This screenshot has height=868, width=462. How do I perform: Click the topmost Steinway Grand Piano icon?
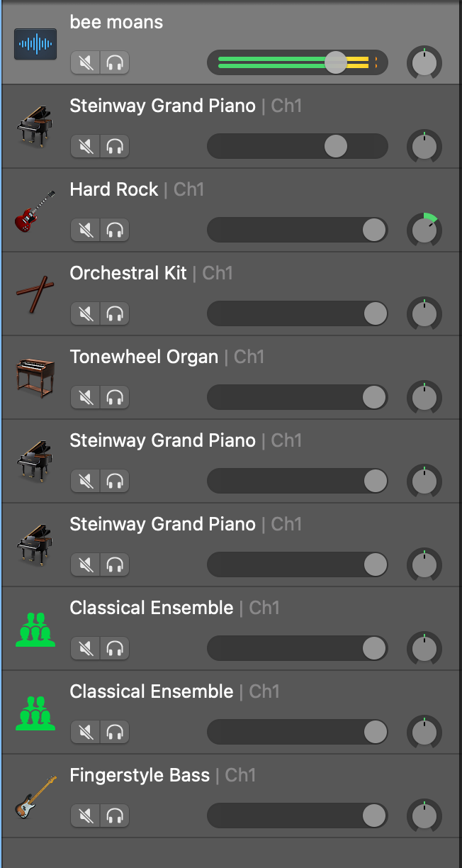35,127
